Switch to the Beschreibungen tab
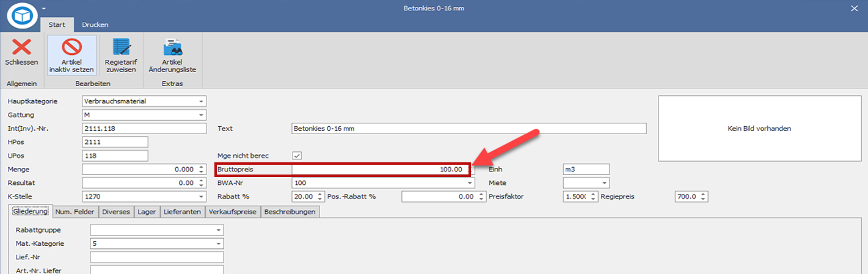 pos(290,212)
